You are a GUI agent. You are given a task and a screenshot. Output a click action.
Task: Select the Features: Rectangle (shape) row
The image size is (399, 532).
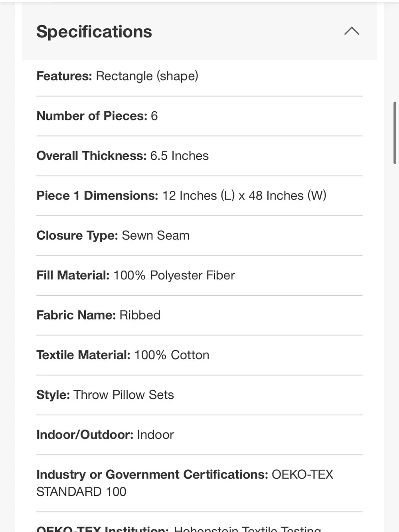click(x=199, y=76)
